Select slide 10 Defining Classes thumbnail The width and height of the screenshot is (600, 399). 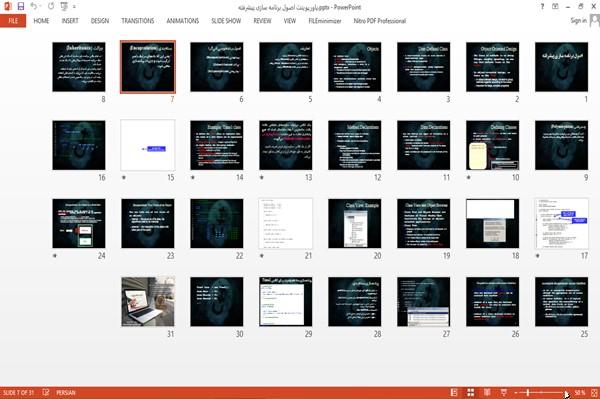pos(492,145)
